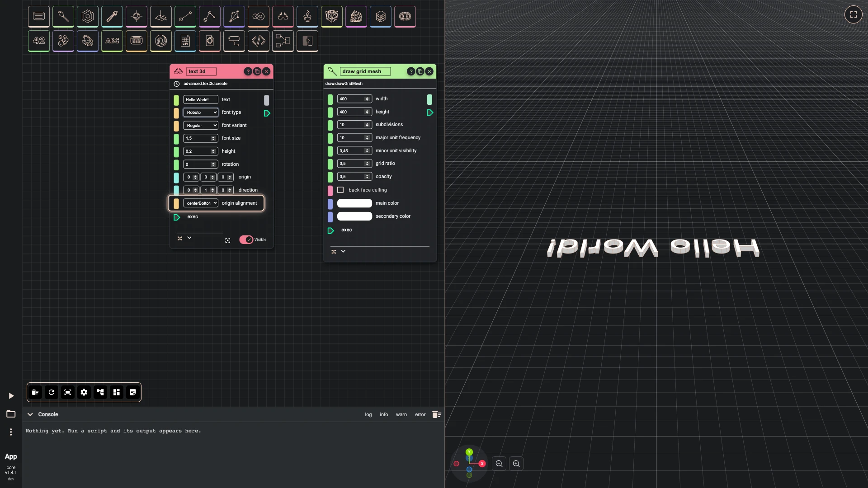Select the paintbrush draw tool icon
The image size is (868, 488).
[63, 17]
